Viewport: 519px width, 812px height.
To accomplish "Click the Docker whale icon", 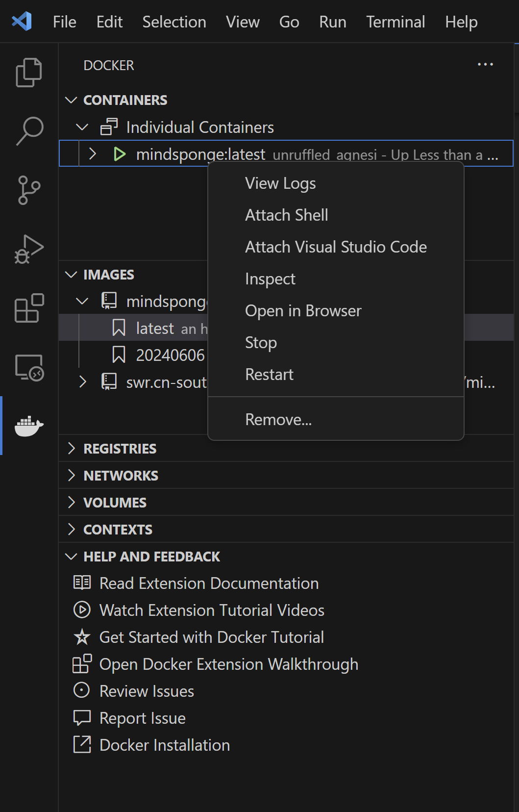I will 29,426.
